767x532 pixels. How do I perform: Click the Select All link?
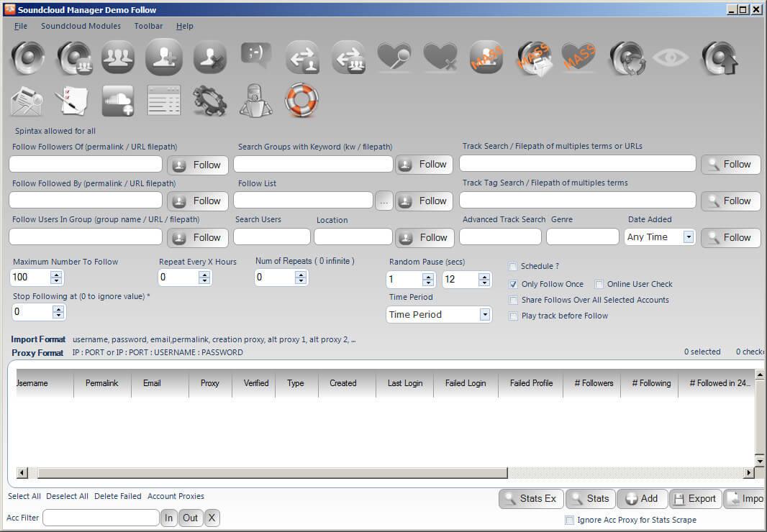[x=24, y=496]
